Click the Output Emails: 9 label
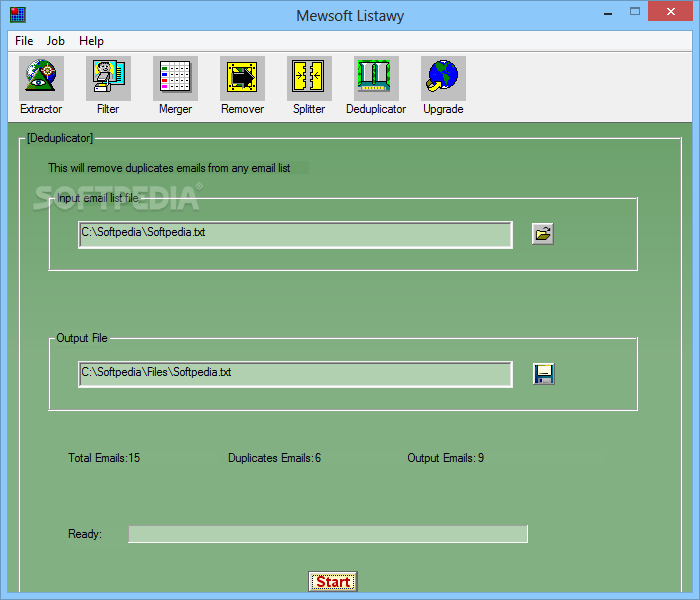Image resolution: width=700 pixels, height=600 pixels. click(x=446, y=458)
